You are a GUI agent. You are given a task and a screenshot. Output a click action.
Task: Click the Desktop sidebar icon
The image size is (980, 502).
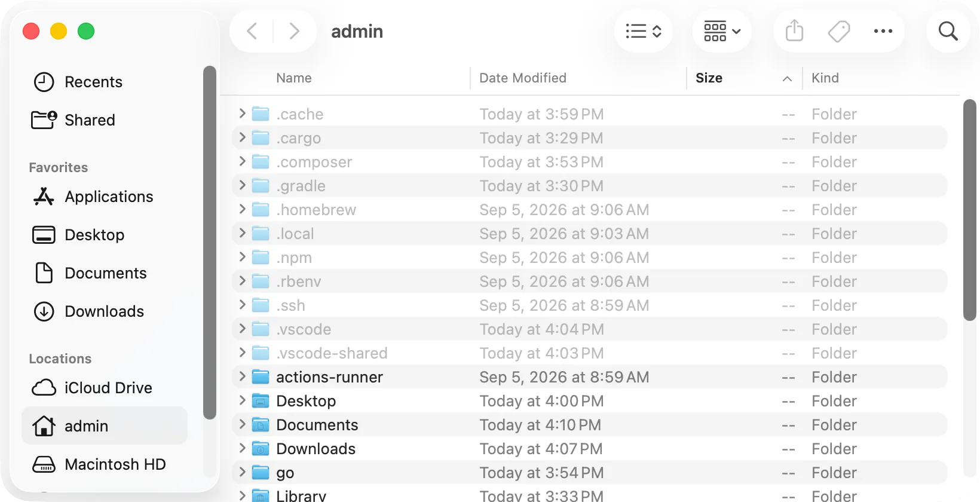44,235
